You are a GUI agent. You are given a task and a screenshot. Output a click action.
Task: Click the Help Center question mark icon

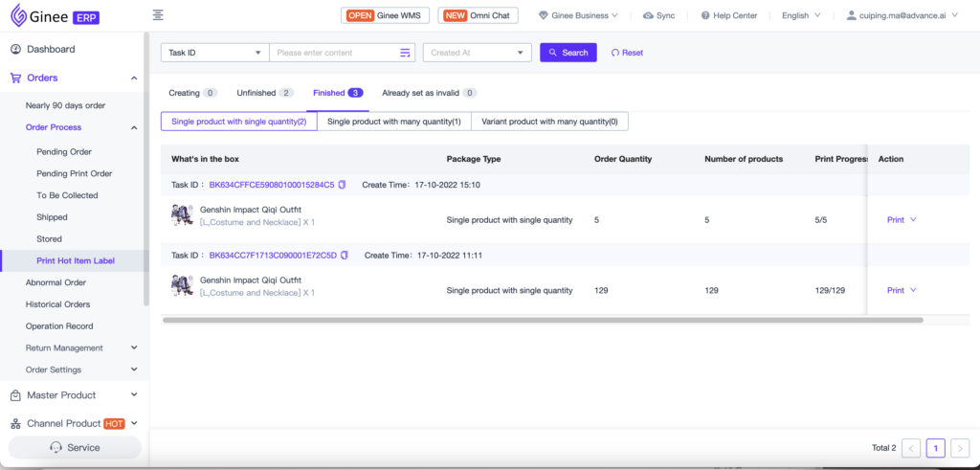705,15
